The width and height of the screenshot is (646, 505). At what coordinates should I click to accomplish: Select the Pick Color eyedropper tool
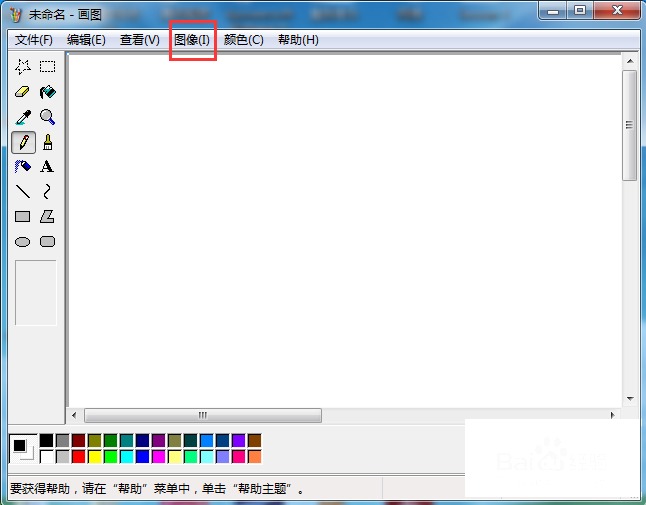click(x=23, y=117)
